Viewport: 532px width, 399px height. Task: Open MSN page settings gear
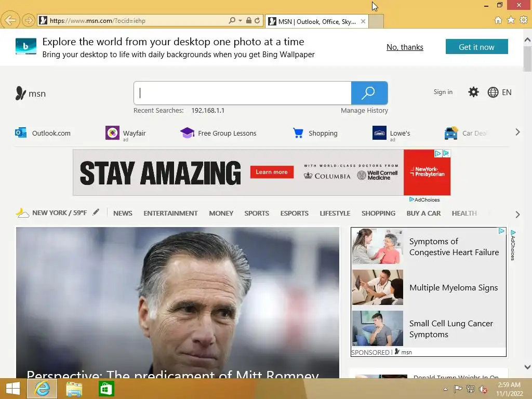coord(473,92)
